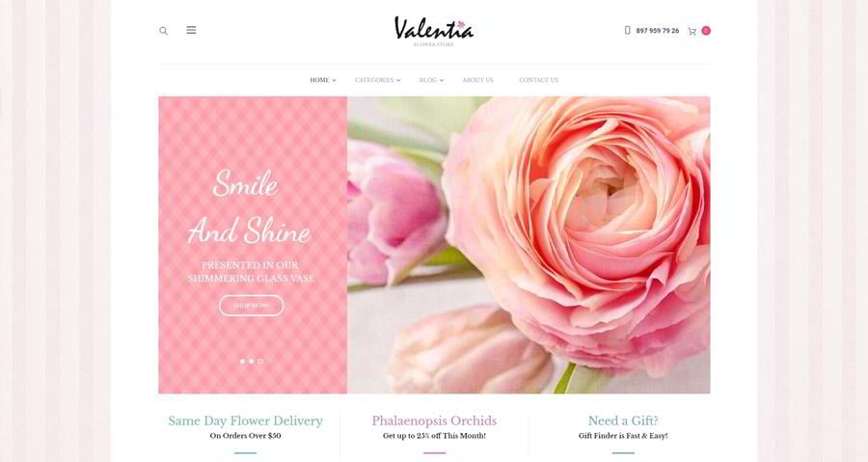Select the second slider dot
Image resolution: width=868 pixels, height=462 pixels.
tap(252, 362)
